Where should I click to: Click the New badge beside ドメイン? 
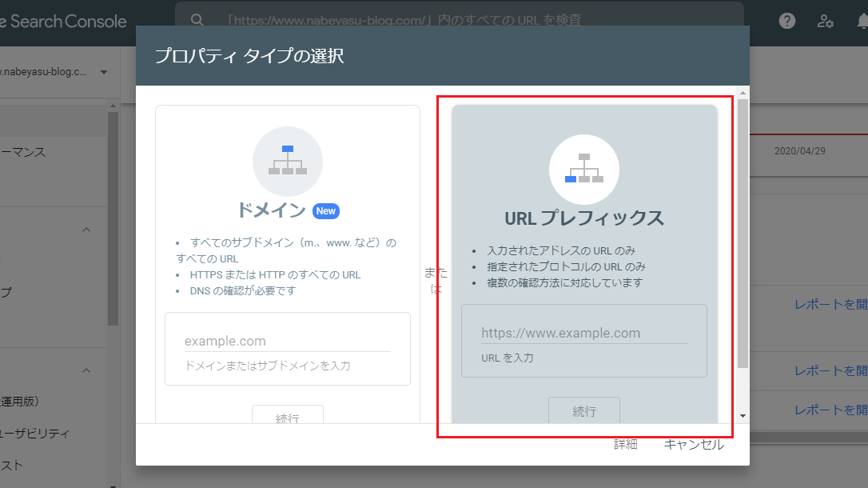326,211
